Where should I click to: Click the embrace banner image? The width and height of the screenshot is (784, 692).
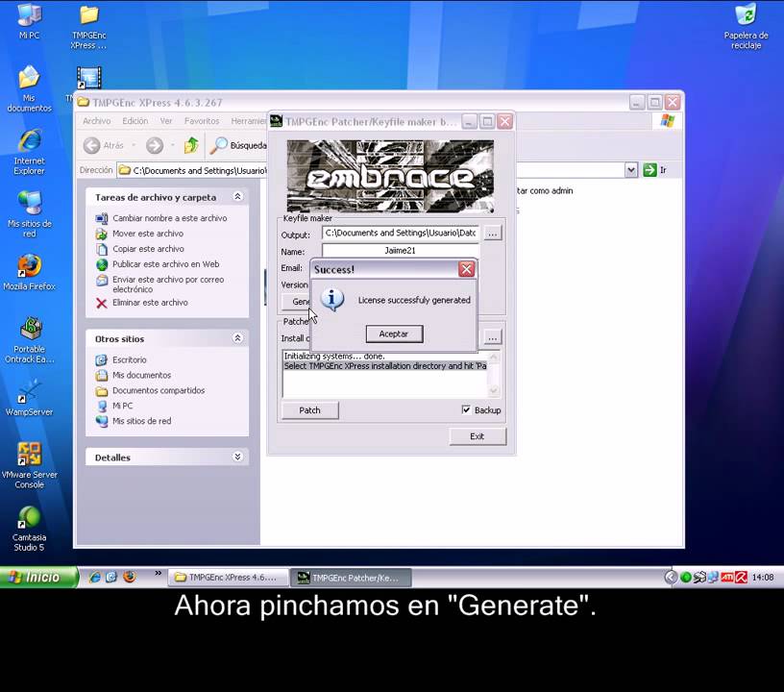[390, 176]
